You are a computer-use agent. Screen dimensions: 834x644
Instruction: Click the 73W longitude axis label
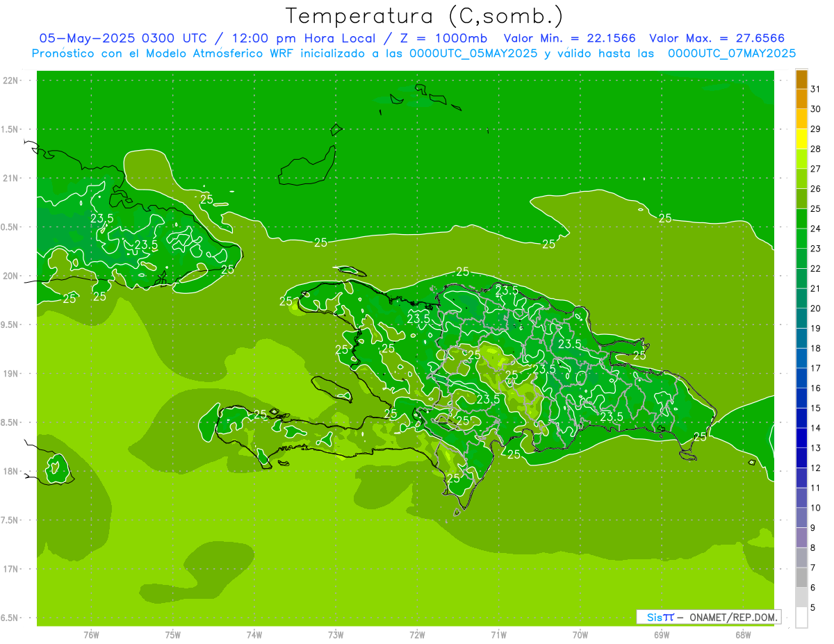[x=336, y=634]
